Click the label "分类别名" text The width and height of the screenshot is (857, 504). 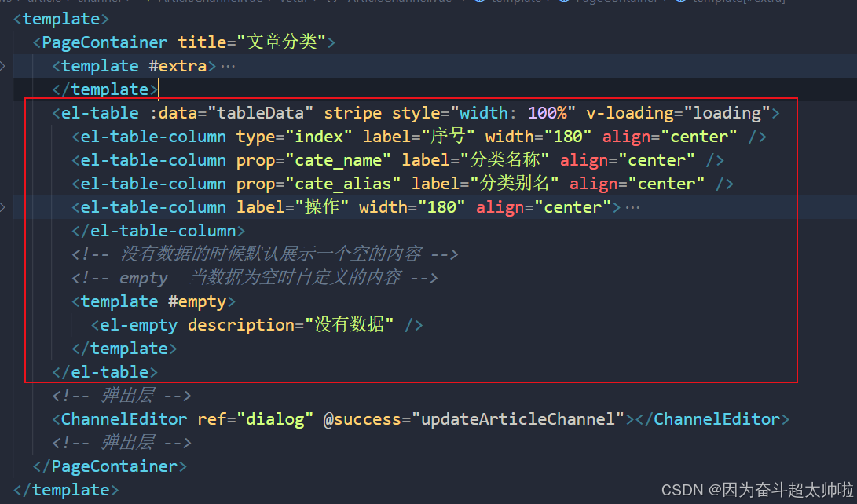pos(515,184)
